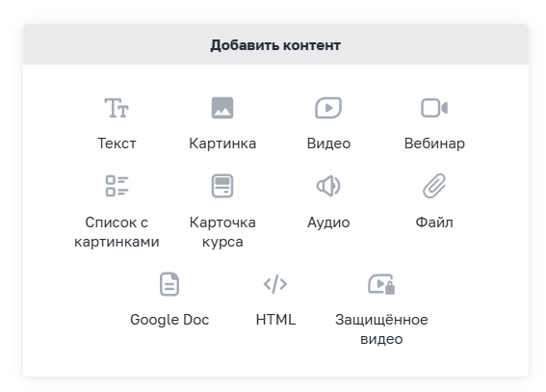Image resolution: width=546 pixels, height=392 pixels.
Task: Click the Аудио text label
Action: 328,222
